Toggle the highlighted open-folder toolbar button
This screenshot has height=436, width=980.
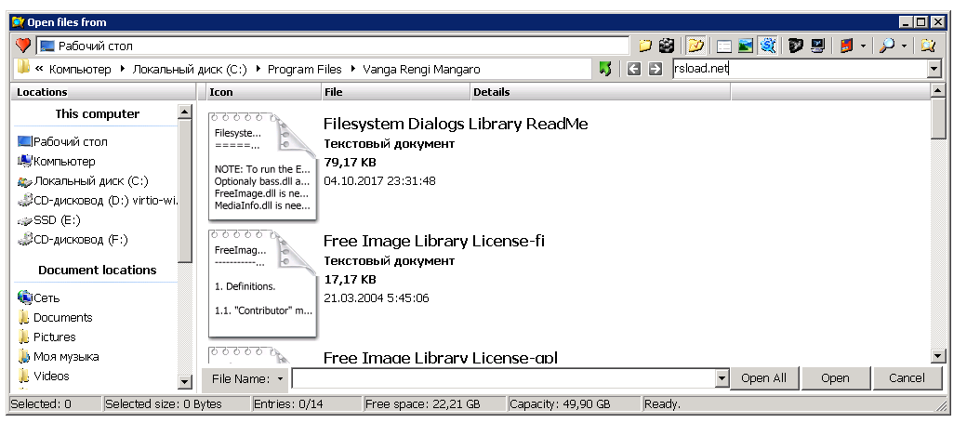pos(695,46)
